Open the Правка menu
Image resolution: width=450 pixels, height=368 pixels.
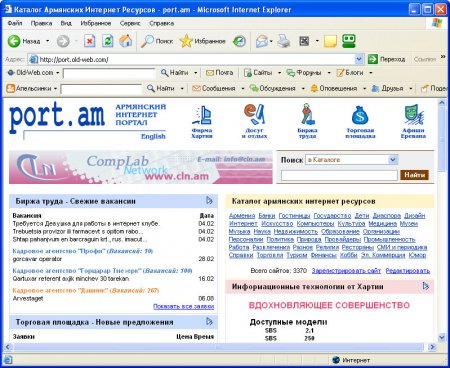[41, 23]
